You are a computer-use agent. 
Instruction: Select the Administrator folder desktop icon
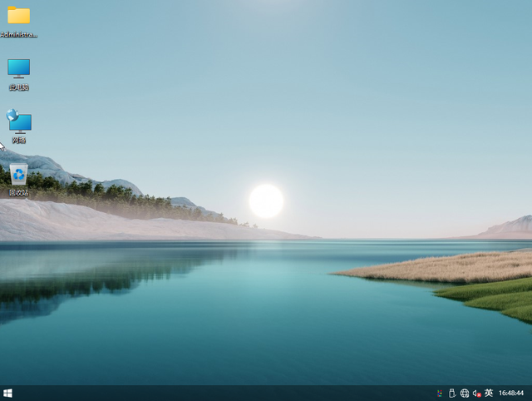coord(18,21)
